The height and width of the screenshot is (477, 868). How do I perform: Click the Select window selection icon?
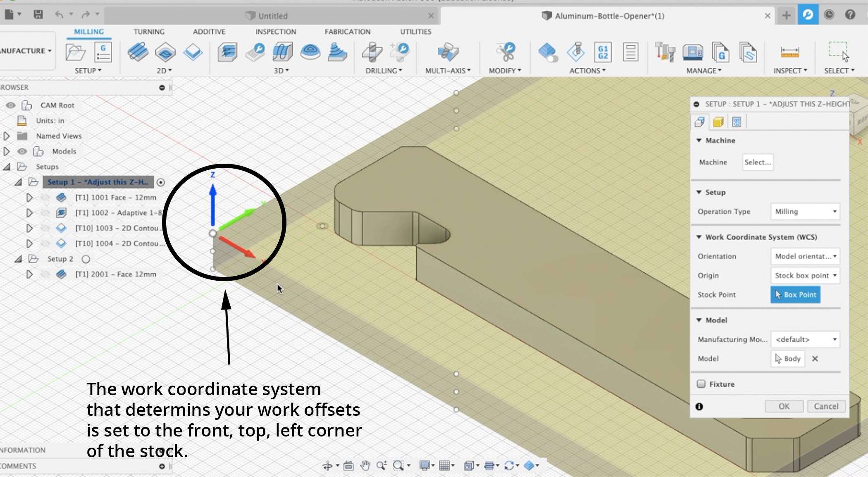click(839, 52)
